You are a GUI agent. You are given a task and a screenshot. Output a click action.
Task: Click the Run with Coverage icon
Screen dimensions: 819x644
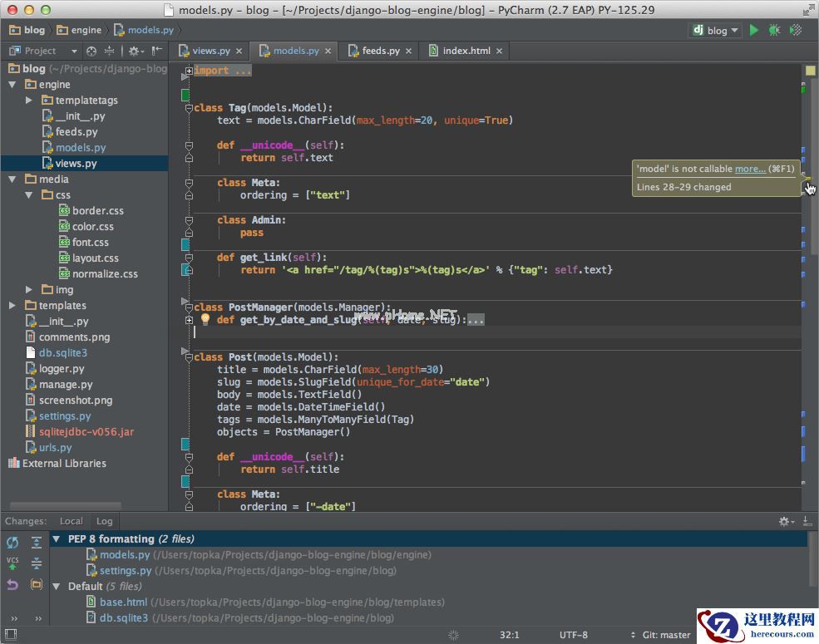796,30
